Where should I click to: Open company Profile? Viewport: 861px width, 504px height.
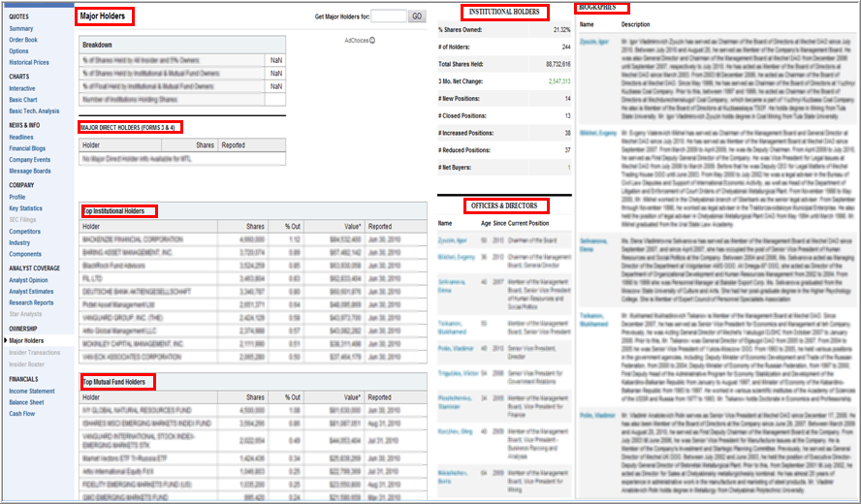(17, 197)
